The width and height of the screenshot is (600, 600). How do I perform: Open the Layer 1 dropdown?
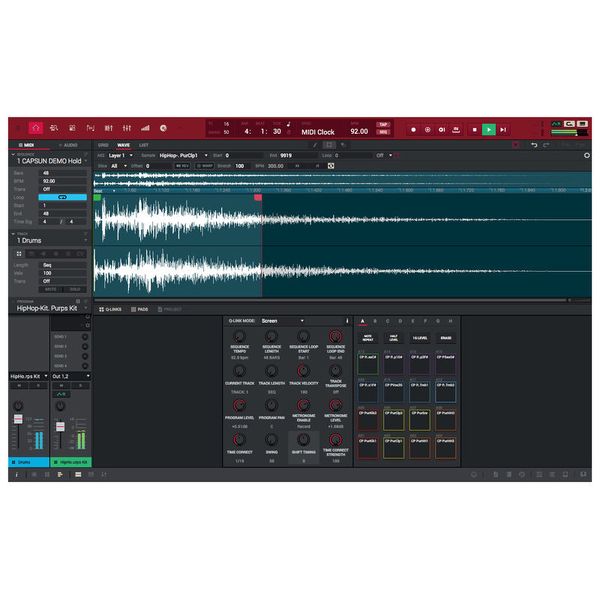pyautogui.click(x=120, y=155)
